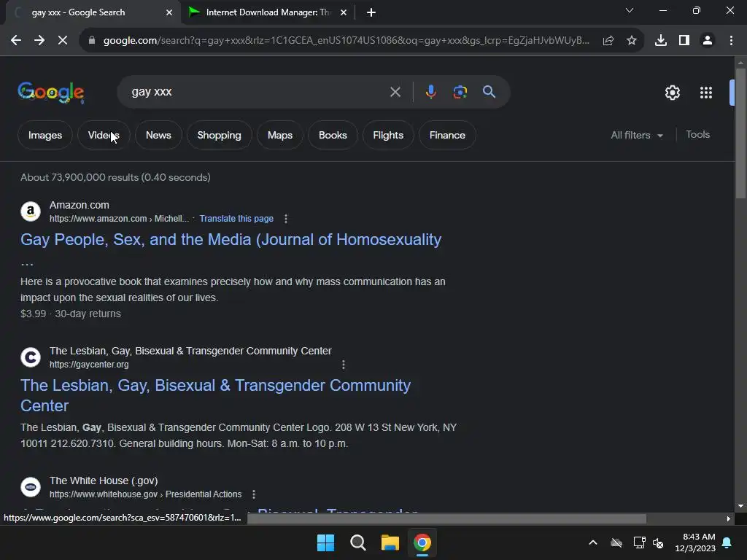Click inside the Google search input field

tap(258, 92)
